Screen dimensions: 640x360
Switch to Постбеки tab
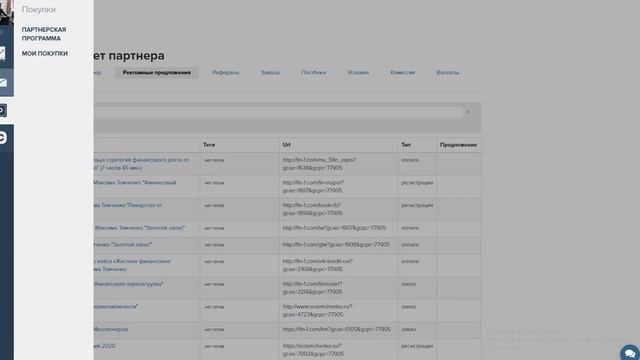click(313, 72)
